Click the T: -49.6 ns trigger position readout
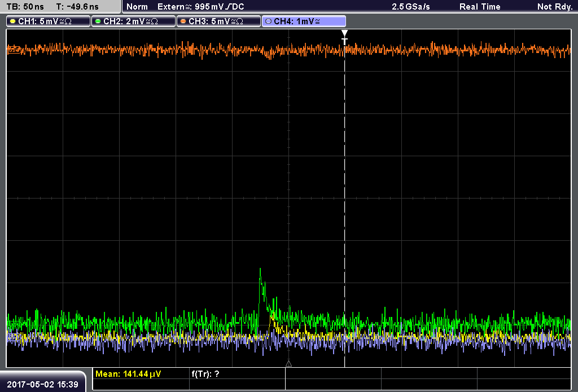578x392 pixels. (77, 7)
